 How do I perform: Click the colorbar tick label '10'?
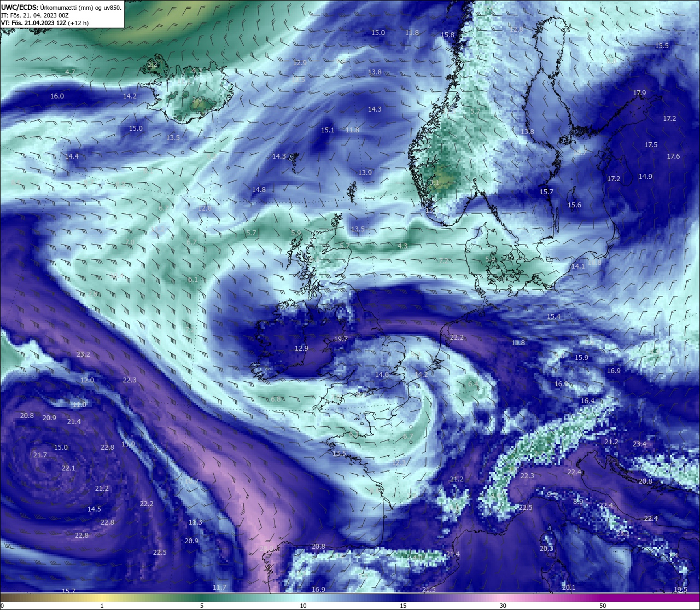(x=303, y=606)
